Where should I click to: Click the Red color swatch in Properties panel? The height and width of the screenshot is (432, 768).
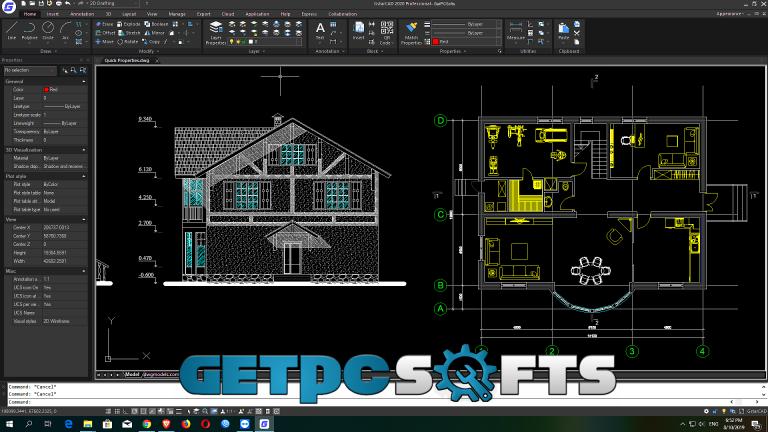tap(46, 90)
